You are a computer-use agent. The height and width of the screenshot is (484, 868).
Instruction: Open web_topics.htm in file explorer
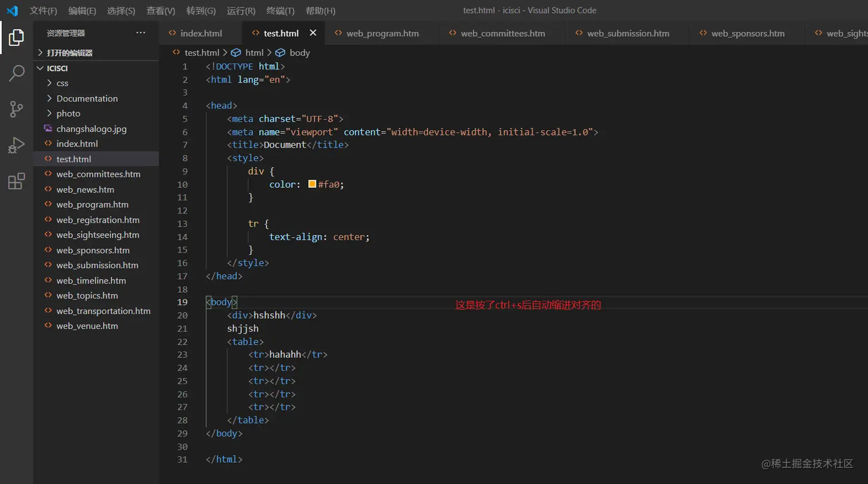coord(96,296)
